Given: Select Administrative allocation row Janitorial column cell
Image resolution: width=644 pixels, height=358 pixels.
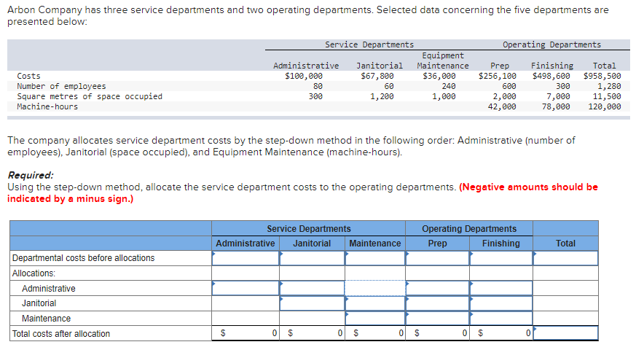Looking at the screenshot, I should pyautogui.click(x=312, y=288).
